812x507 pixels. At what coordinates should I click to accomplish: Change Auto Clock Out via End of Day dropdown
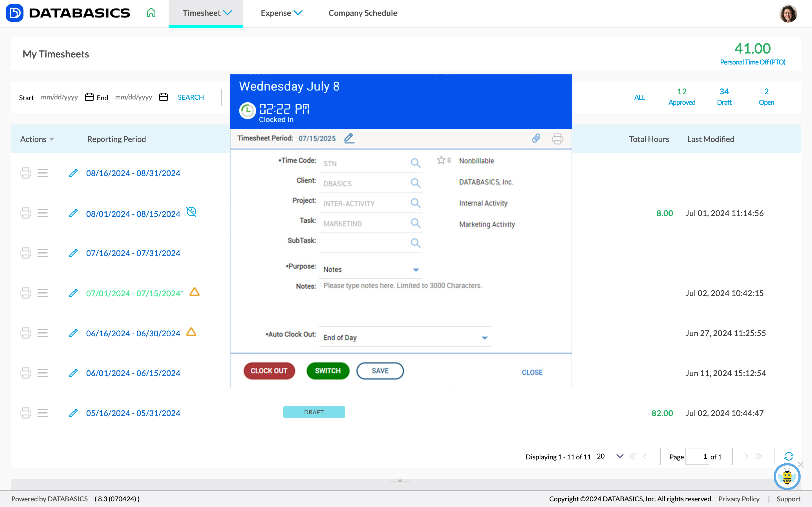[484, 338]
